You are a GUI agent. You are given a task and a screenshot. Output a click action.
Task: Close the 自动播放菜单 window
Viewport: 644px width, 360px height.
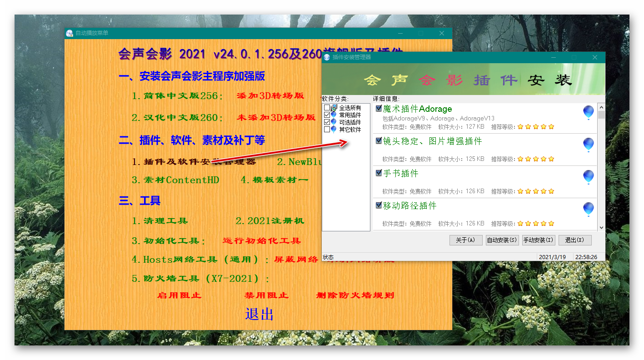pos(442,33)
